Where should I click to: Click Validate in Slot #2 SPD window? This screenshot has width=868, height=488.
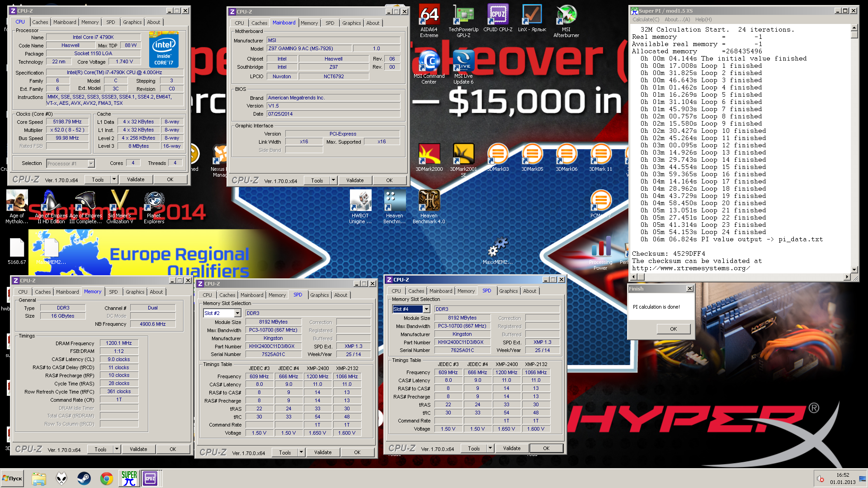pyautogui.click(x=323, y=452)
